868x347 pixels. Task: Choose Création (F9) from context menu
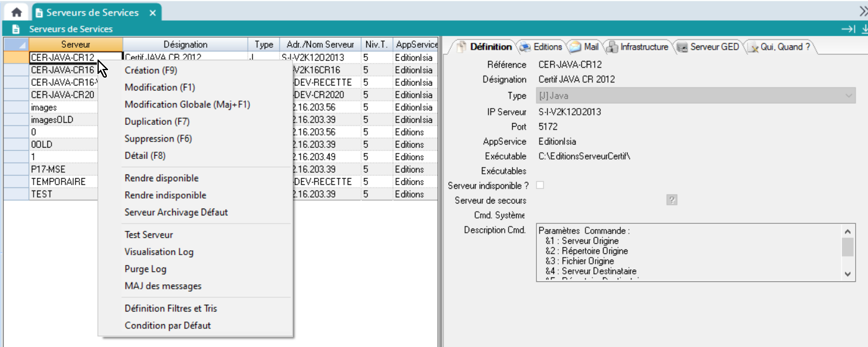[151, 70]
